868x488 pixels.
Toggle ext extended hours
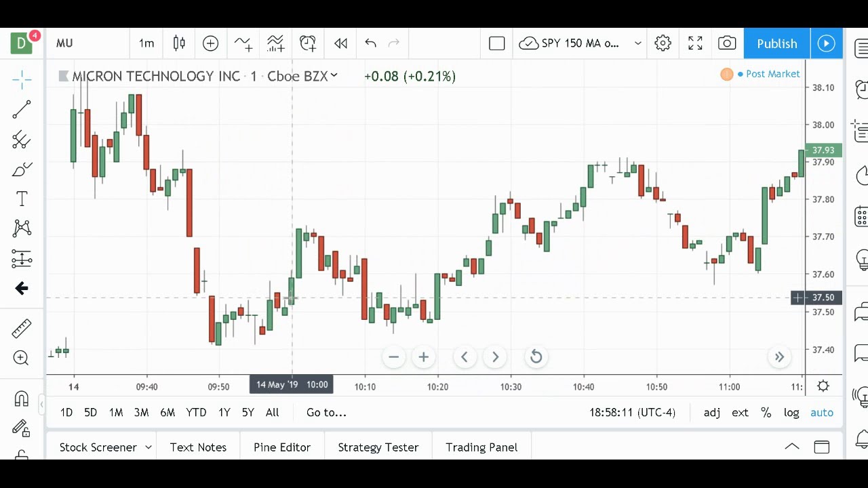pyautogui.click(x=740, y=412)
